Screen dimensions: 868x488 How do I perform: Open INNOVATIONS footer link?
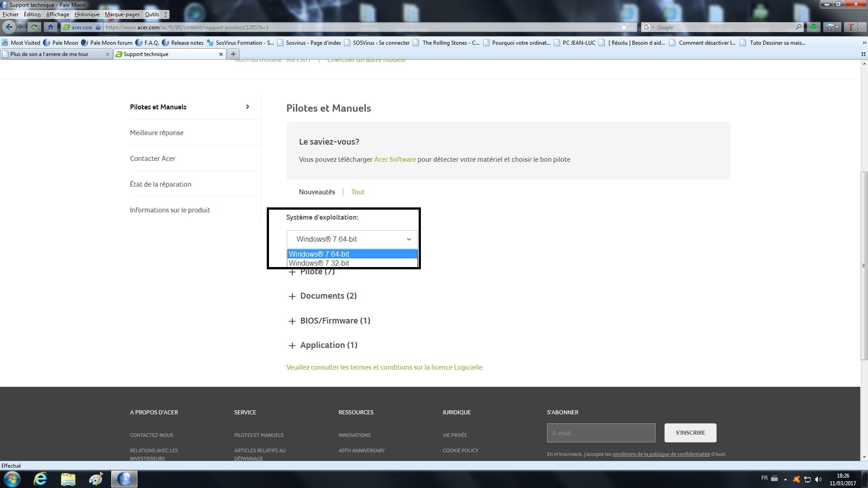point(354,435)
